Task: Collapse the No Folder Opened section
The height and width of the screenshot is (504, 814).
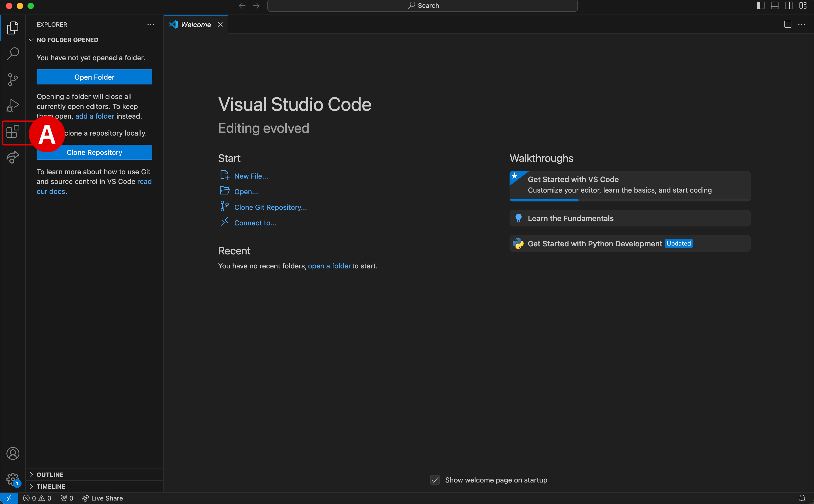Action: click(67, 40)
